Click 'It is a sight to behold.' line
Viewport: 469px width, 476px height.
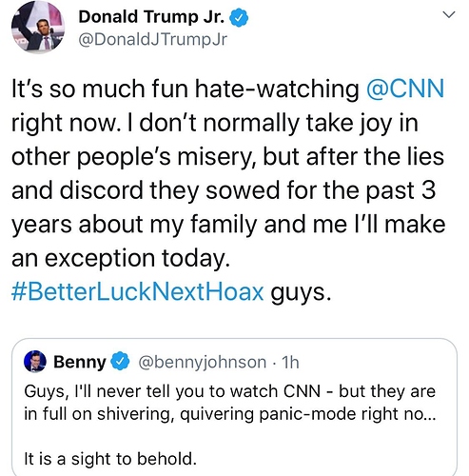110,459
